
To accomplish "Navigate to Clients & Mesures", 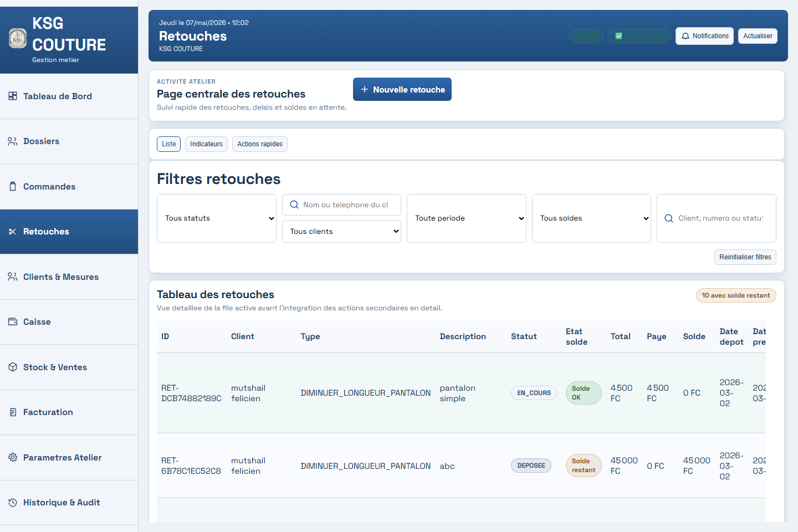I will [x=69, y=277].
